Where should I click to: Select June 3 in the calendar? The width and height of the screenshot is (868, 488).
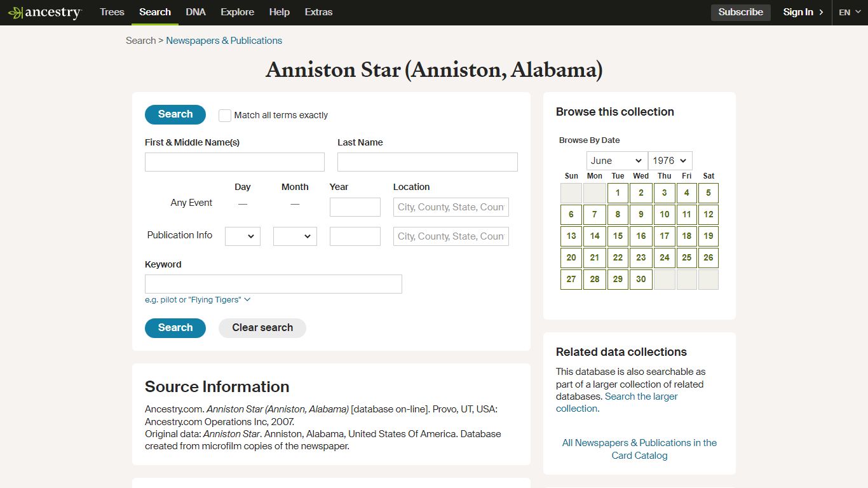point(664,193)
